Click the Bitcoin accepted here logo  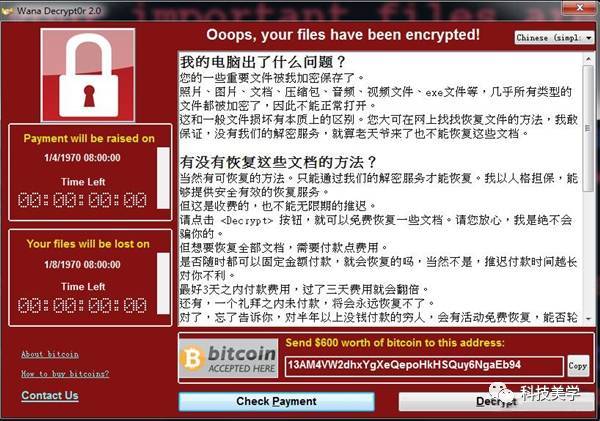(228, 358)
